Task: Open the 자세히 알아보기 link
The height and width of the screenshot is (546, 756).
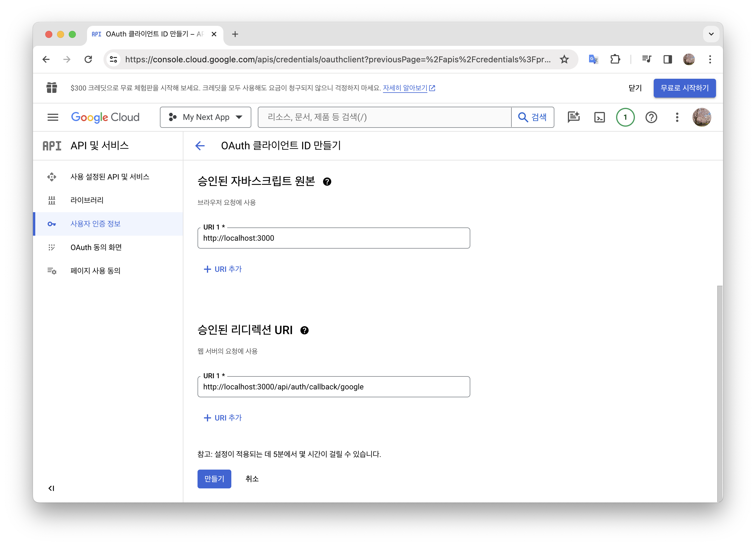Action: pos(405,88)
